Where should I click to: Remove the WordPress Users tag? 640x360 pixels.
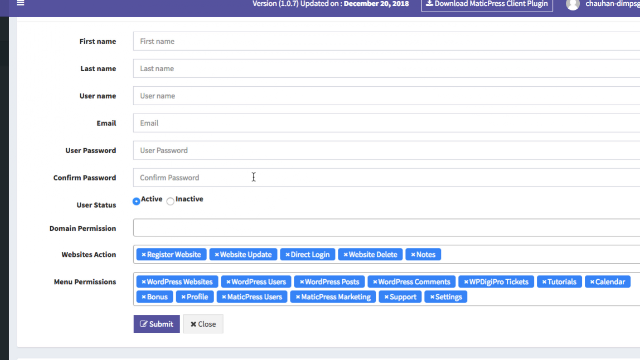[x=228, y=282]
